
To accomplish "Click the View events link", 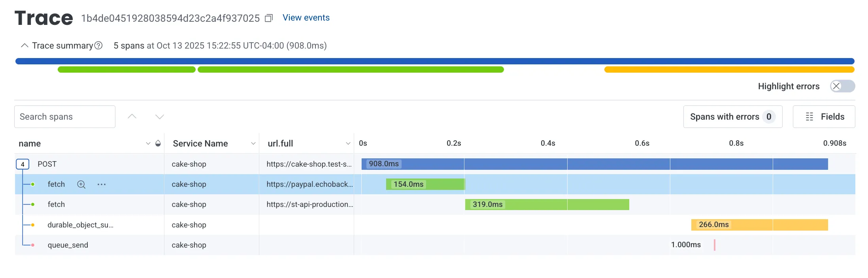I will tap(306, 18).
